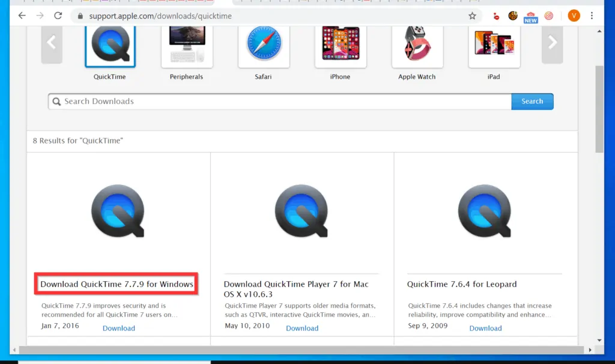
Task: Open Download QuickTime 7.7.9 for Windows title
Action: [117, 284]
